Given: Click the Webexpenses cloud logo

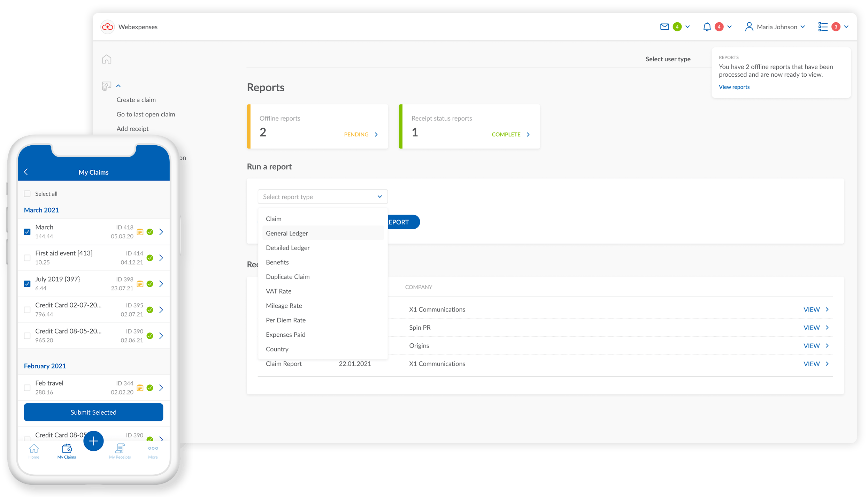Looking at the screenshot, I should [x=107, y=27].
